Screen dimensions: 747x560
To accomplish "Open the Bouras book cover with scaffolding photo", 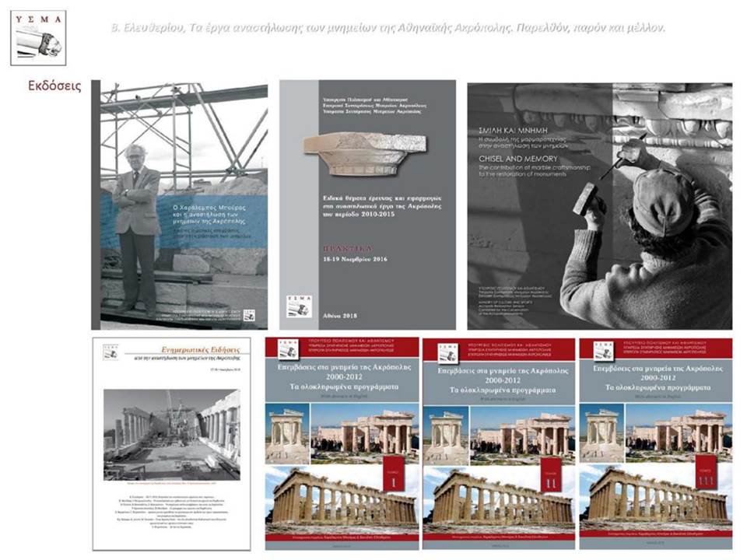I will [180, 205].
